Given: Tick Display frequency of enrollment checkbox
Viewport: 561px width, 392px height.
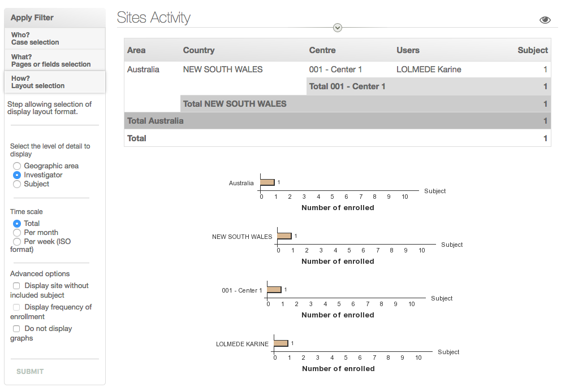Looking at the screenshot, I should coord(16,307).
